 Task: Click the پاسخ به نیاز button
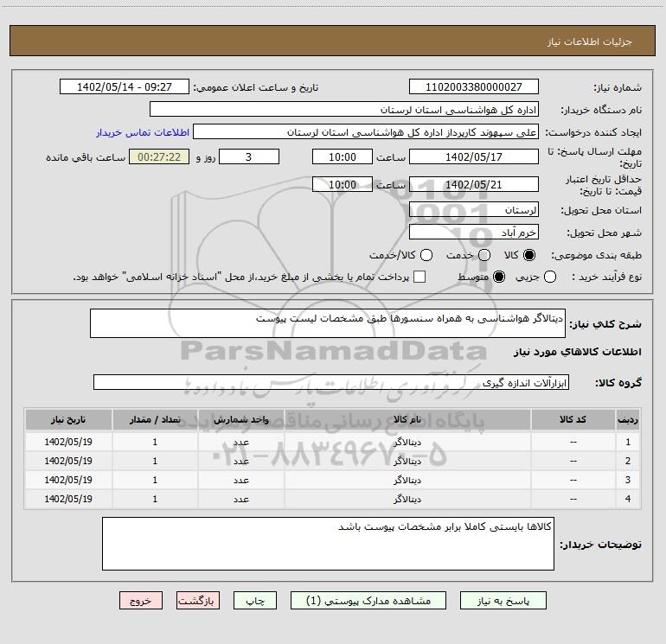click(x=503, y=601)
